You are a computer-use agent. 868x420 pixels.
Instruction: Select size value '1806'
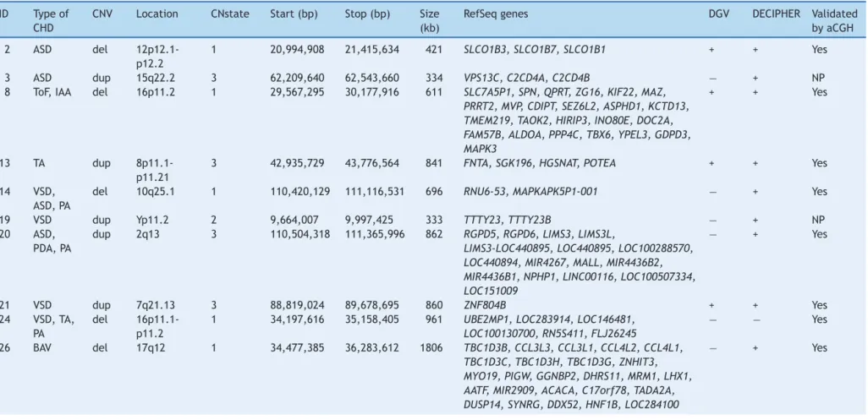click(431, 347)
